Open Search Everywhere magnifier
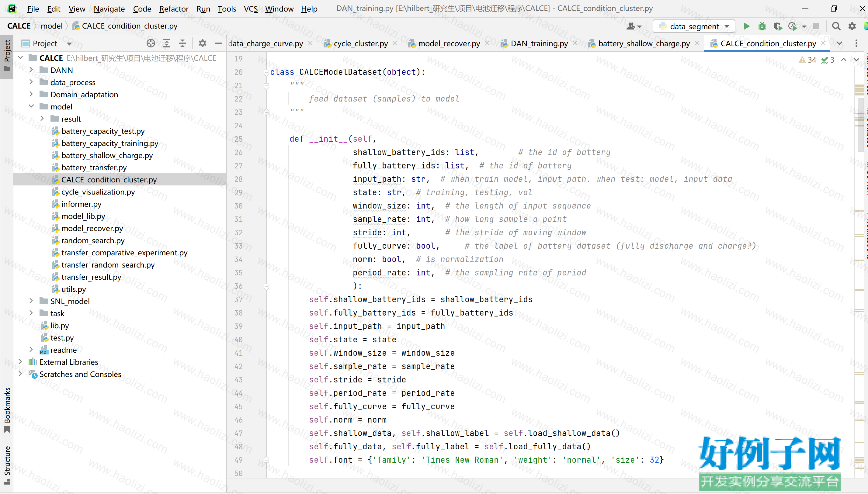Image resolution: width=868 pixels, height=494 pixels. 836,26
